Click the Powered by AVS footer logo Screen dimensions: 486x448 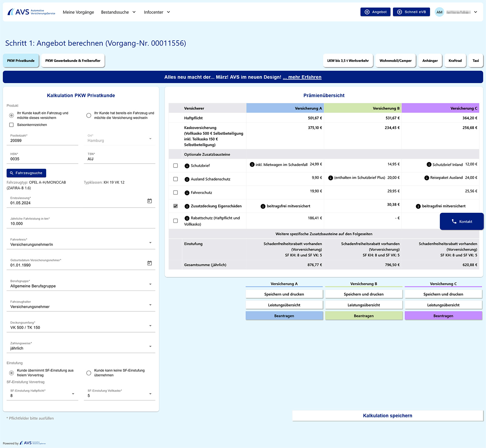coord(33,443)
